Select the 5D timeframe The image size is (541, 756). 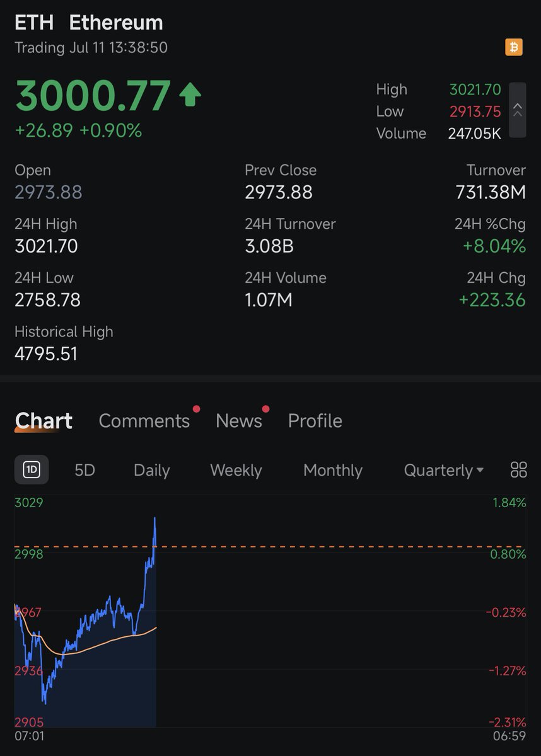(85, 470)
